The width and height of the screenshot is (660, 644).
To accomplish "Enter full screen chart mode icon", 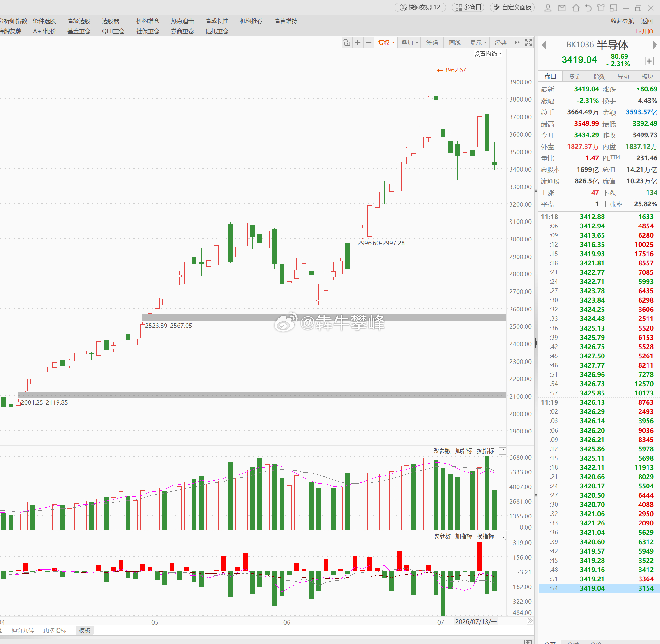I will coord(528,42).
